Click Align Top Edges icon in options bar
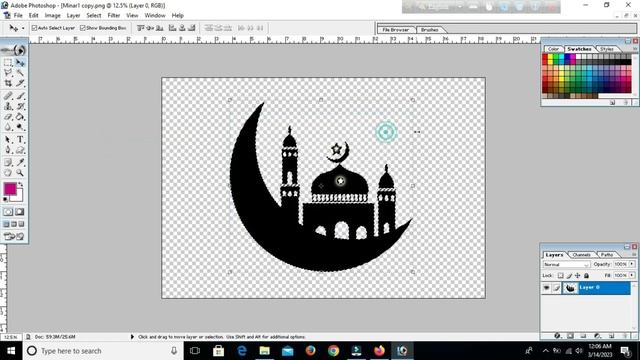This screenshot has width=640, height=360. coord(141,28)
